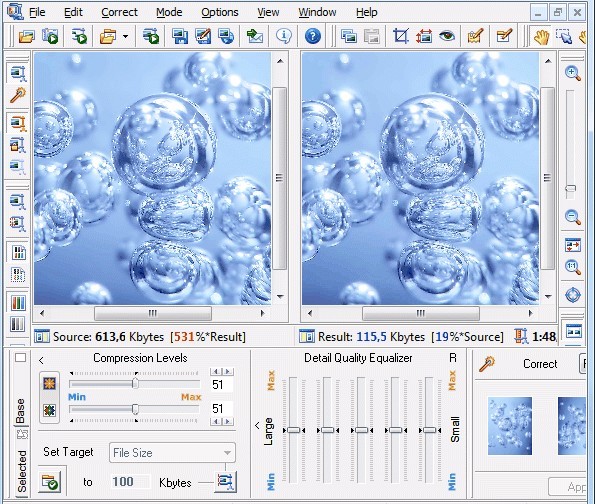
Task: Select the hand pan tool
Action: pyautogui.click(x=541, y=37)
